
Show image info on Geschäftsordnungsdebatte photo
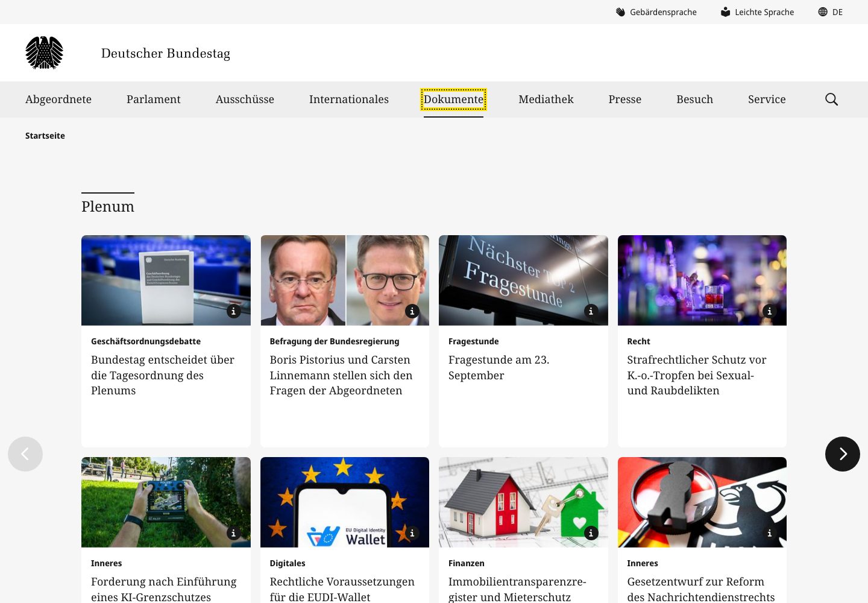point(233,311)
